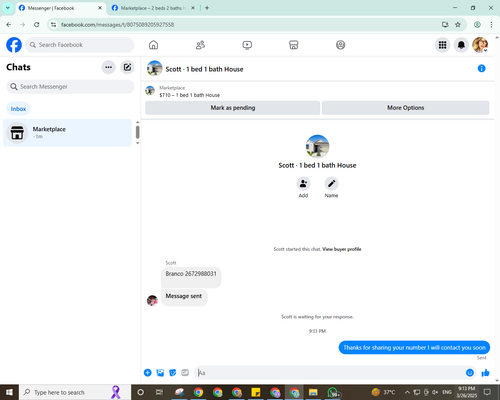Start a new message with compose icon

[x=127, y=67]
